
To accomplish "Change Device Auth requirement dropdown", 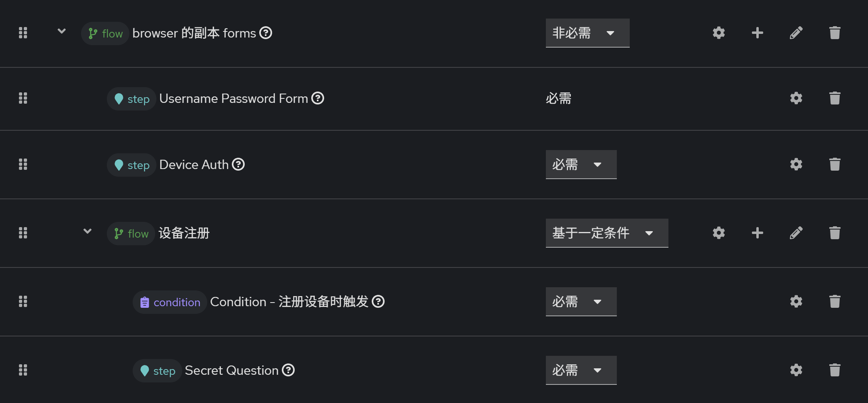I will (581, 164).
